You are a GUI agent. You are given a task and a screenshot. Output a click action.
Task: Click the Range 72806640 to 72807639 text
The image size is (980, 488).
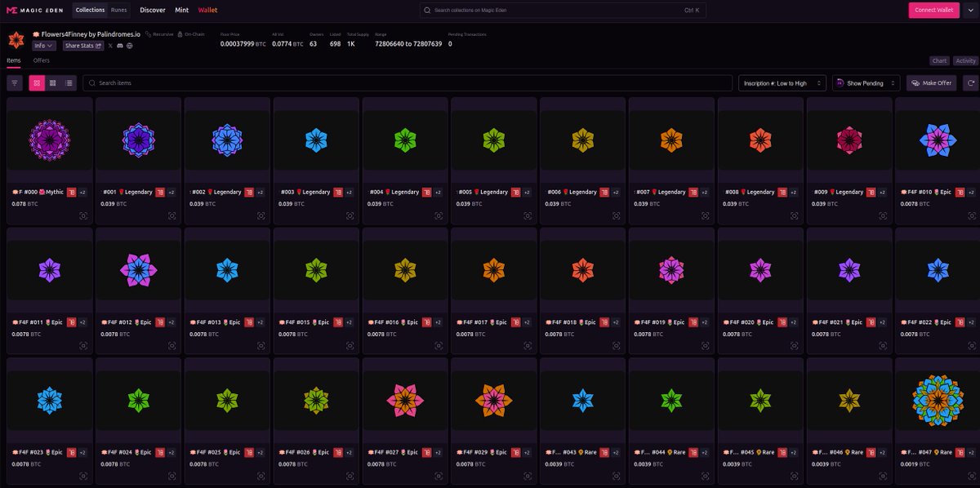coord(408,43)
